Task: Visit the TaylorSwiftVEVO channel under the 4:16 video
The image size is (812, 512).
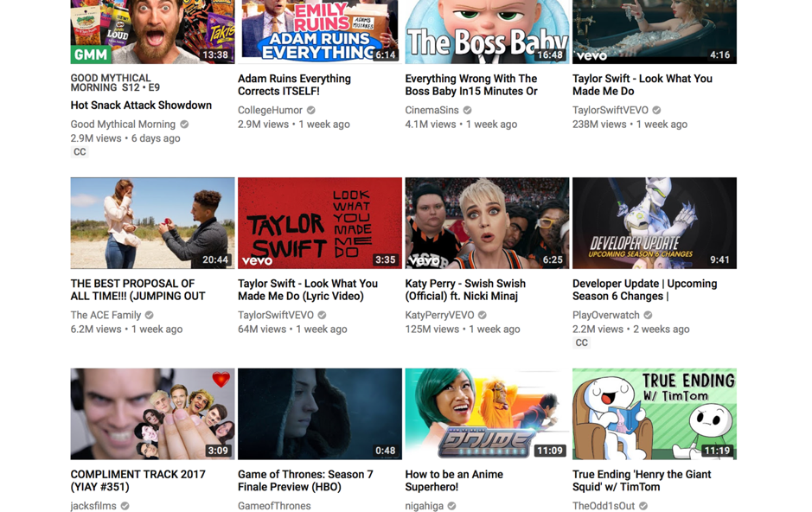Action: (610, 110)
